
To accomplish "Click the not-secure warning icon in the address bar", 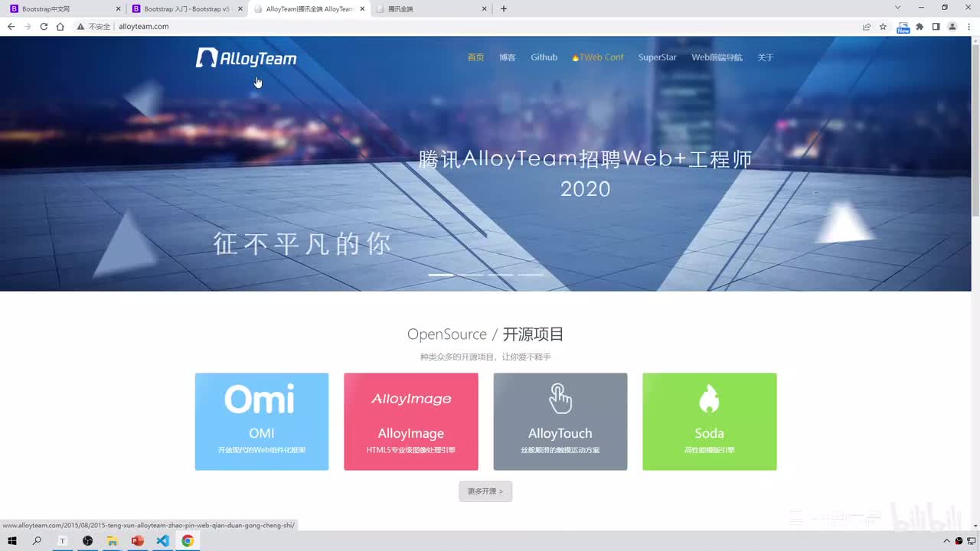I will pyautogui.click(x=80, y=26).
